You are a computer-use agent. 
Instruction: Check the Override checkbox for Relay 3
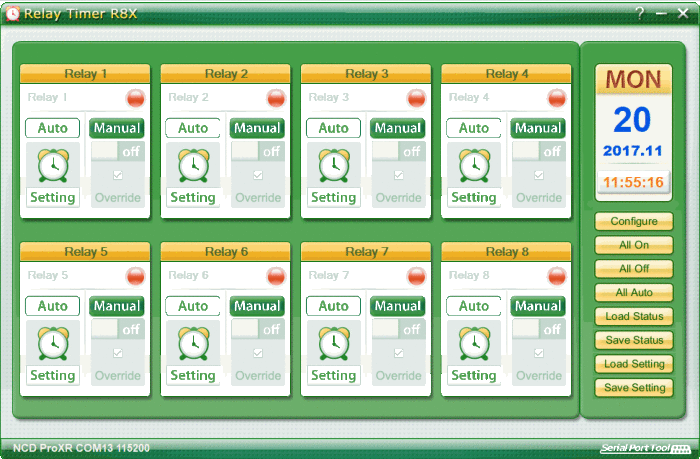399,175
